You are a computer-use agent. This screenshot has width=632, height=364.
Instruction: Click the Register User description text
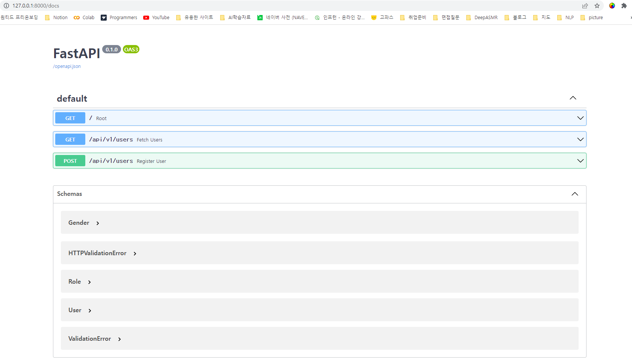coord(151,161)
